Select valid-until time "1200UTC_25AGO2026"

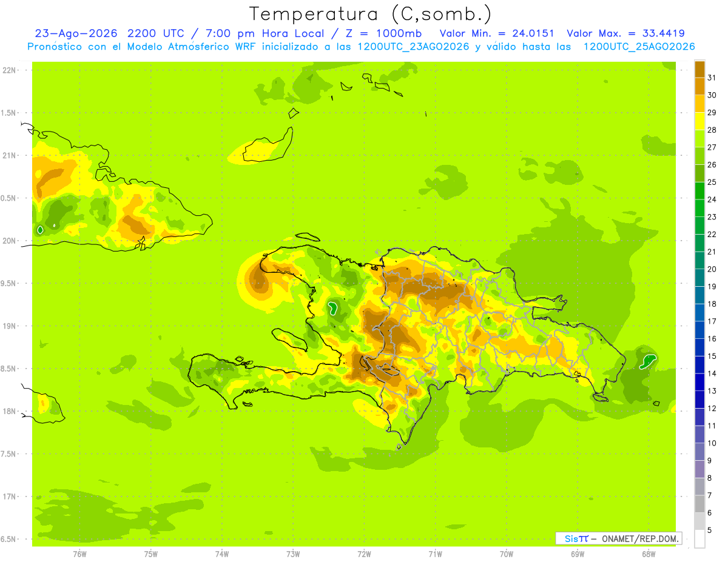pos(639,47)
